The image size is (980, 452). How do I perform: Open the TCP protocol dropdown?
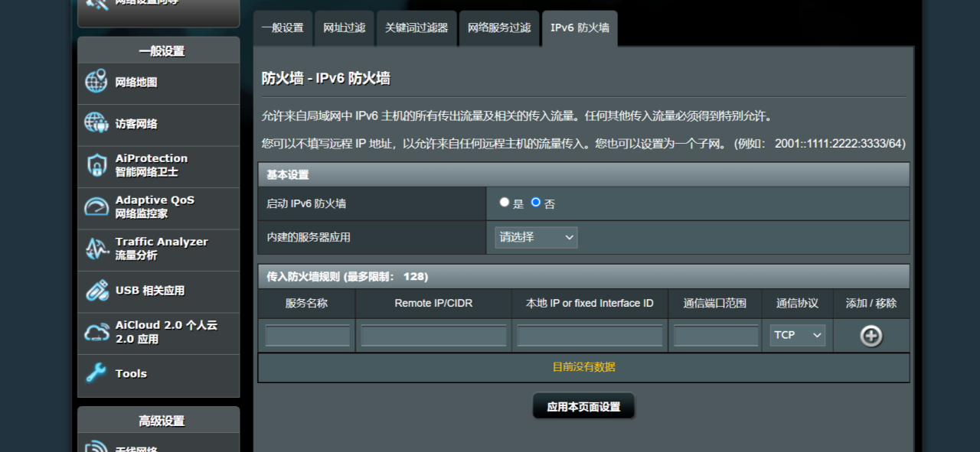(x=797, y=335)
